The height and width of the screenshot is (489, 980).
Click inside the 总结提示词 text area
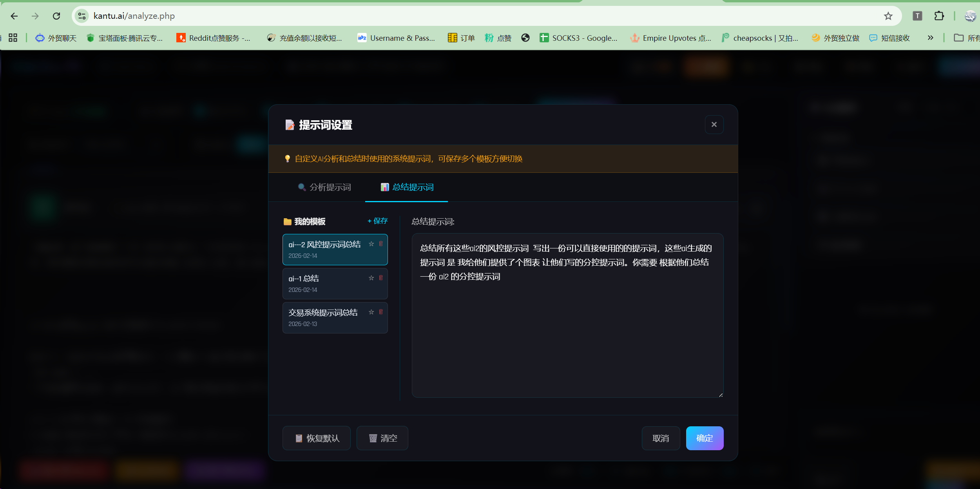point(567,333)
